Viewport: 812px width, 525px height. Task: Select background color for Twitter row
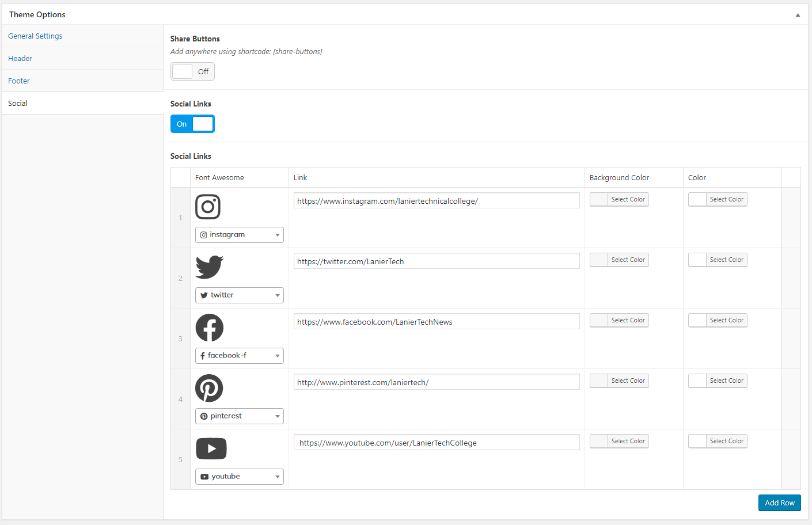pos(619,260)
